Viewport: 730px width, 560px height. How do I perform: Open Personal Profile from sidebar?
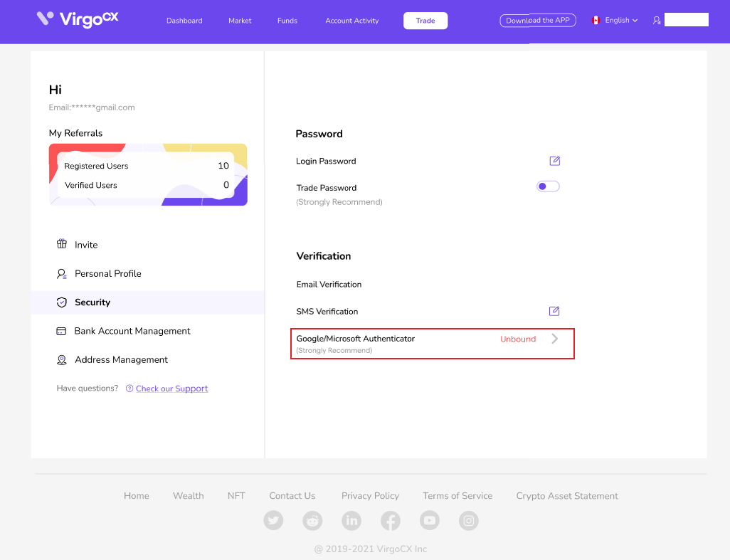[107, 273]
